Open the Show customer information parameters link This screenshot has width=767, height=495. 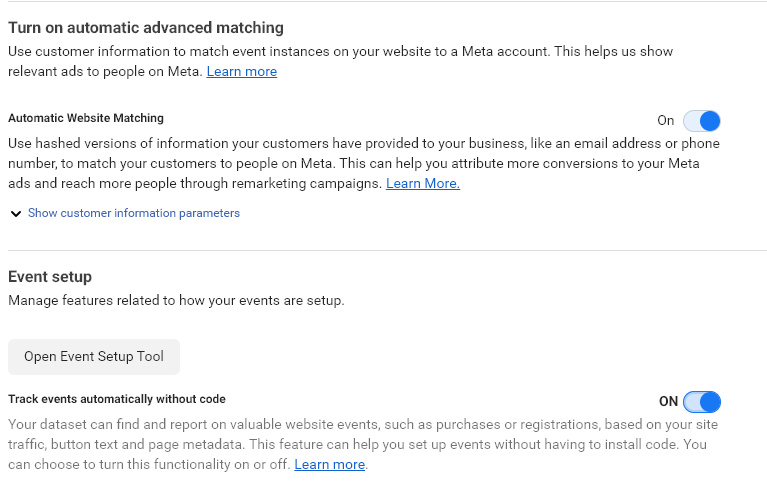coord(134,213)
